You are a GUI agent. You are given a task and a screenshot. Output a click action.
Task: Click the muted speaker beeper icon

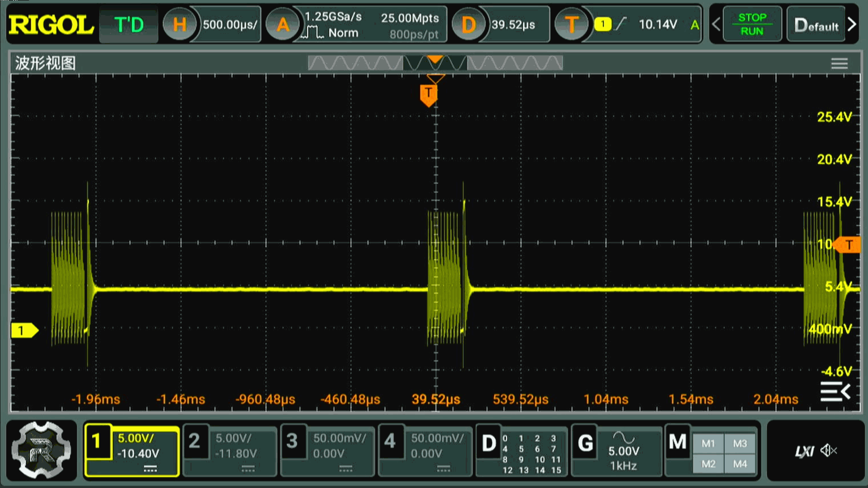[x=829, y=450]
